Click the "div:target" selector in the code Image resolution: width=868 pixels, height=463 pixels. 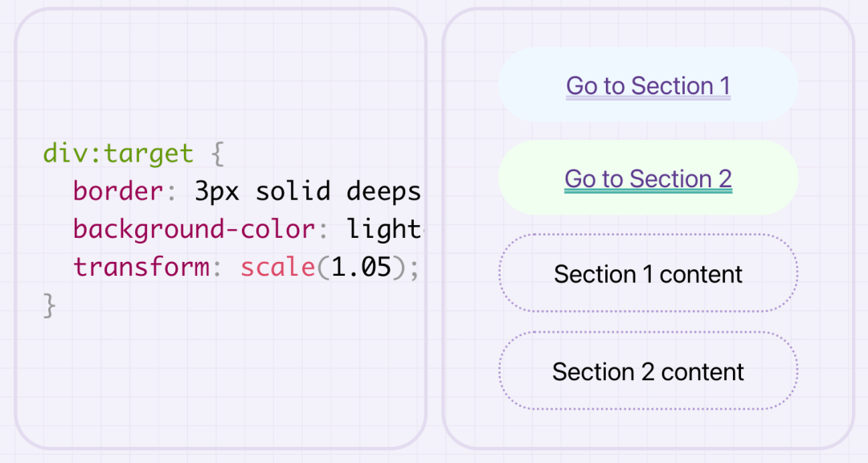[118, 153]
